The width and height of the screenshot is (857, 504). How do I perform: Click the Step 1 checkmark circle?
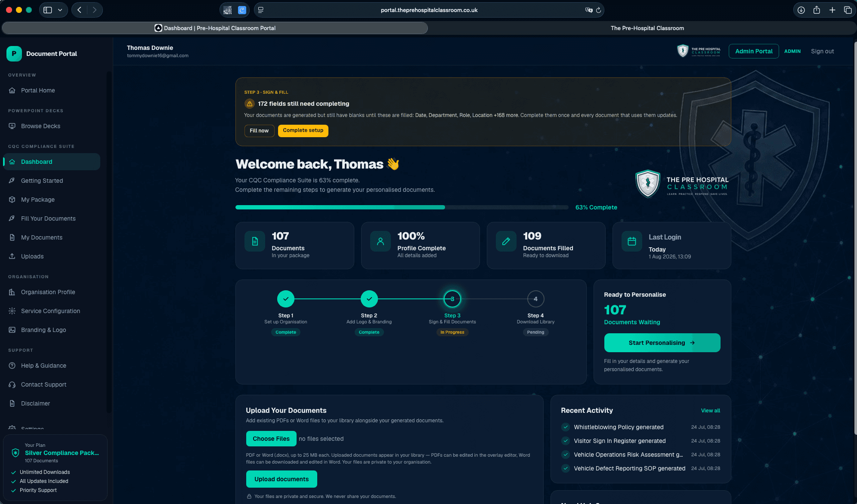(x=286, y=299)
